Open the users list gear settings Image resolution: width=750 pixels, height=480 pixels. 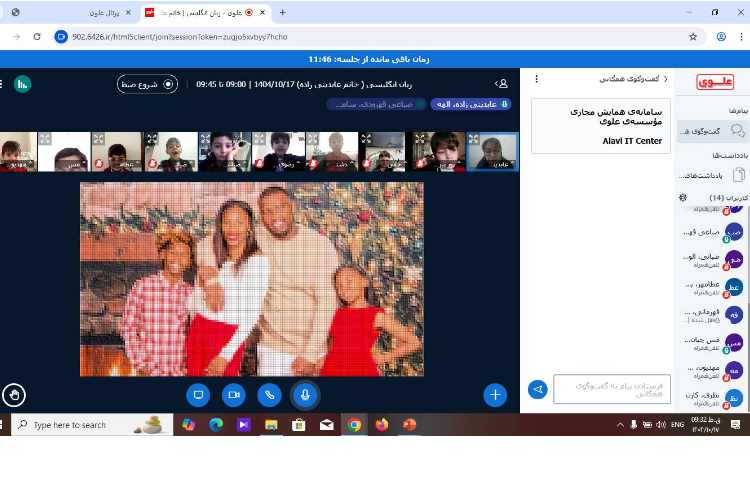(x=683, y=197)
